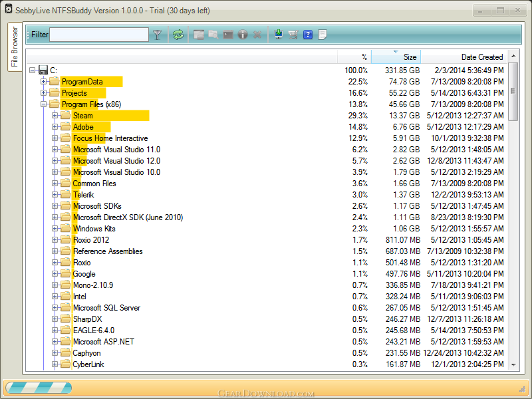Click the open window toolbar icon
Image resolution: width=532 pixels, height=399 pixels.
click(199, 35)
